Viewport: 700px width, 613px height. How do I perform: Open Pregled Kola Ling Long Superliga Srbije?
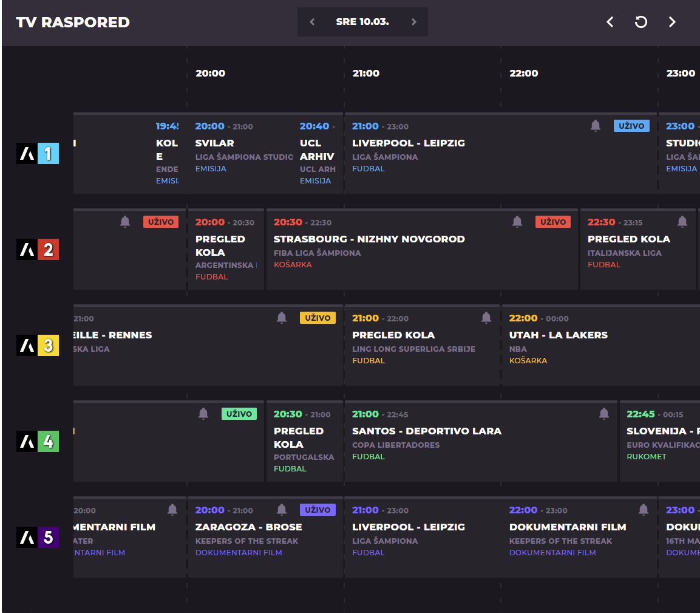pos(422,346)
